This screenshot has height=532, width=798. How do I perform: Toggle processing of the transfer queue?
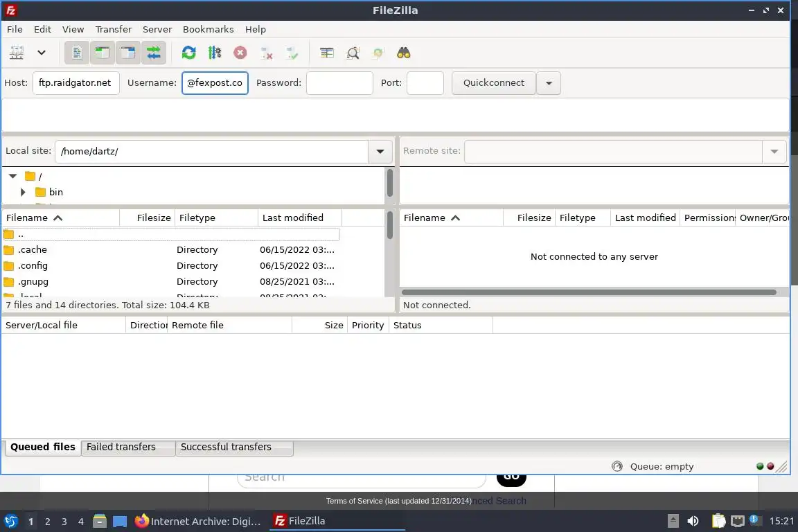[x=215, y=53]
